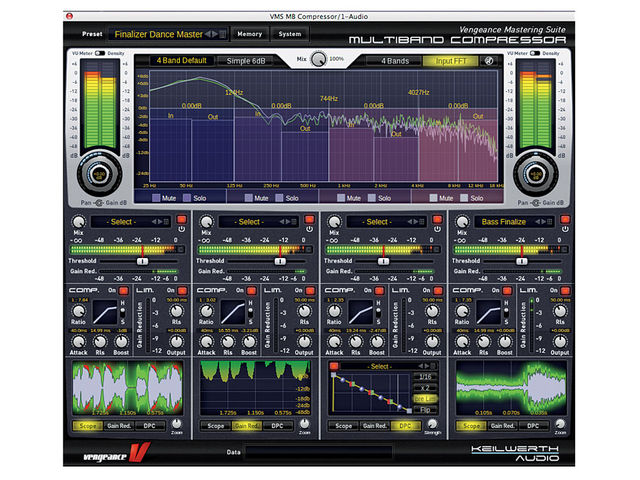Solo the fourth frequency band
The height and width of the screenshot is (480, 640).
464,198
